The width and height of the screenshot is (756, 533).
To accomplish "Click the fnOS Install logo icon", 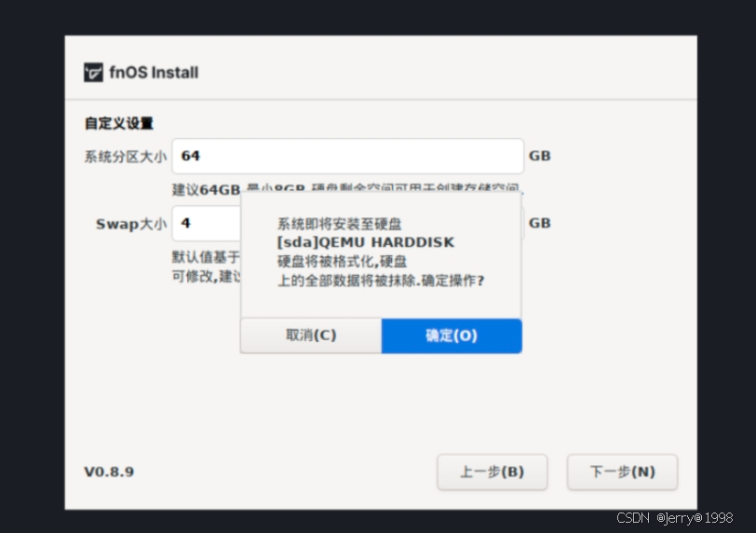I will 93,73.
